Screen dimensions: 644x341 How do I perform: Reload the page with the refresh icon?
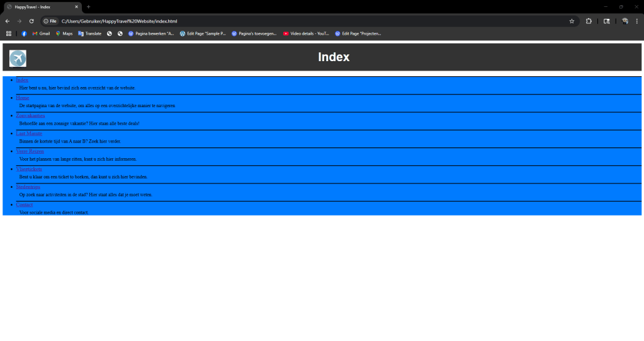31,21
